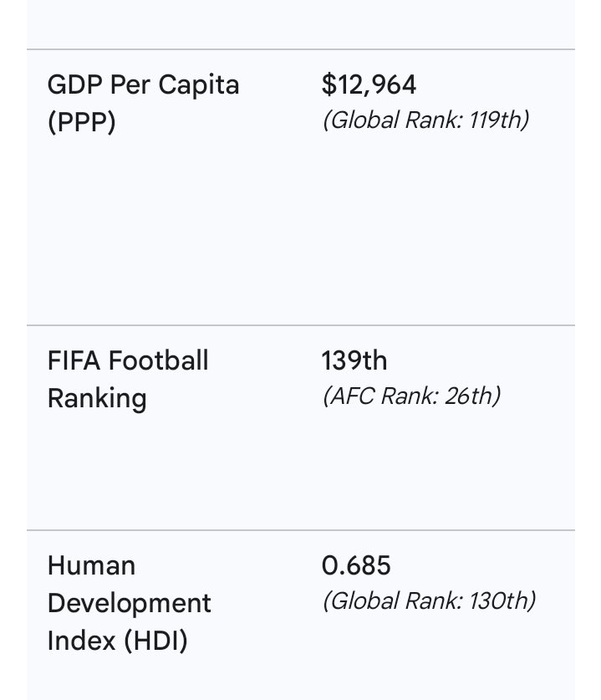The height and width of the screenshot is (700, 601).
Task: Select the Human Development Index (HDI) label
Action: coord(129,603)
